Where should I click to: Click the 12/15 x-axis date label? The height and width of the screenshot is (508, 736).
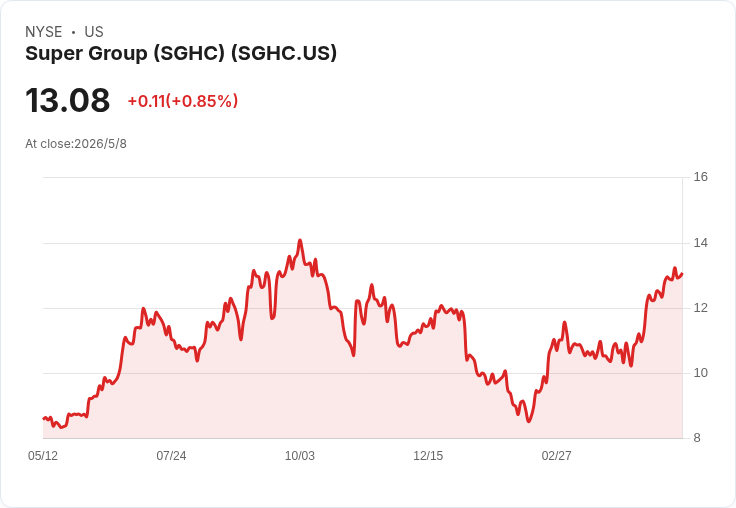(x=428, y=456)
